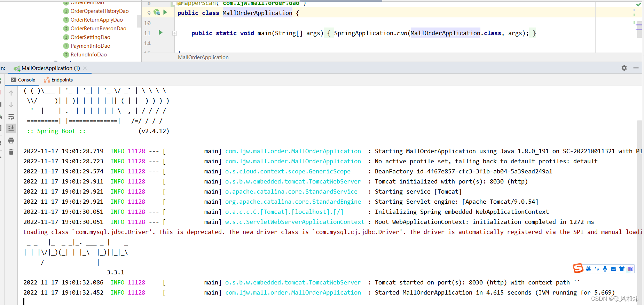Image resolution: width=644 pixels, height=305 pixels.
Task: Open the IME skin shirt icon
Action: (622, 269)
